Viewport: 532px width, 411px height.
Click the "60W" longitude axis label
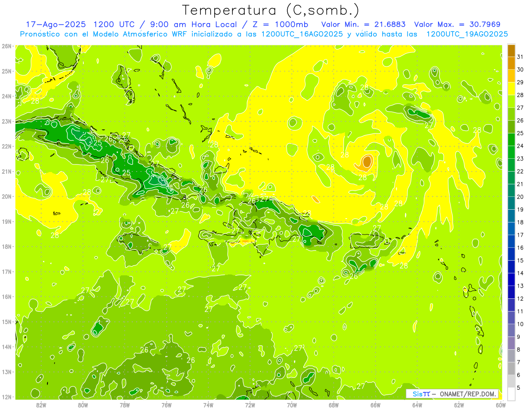pos(501,405)
